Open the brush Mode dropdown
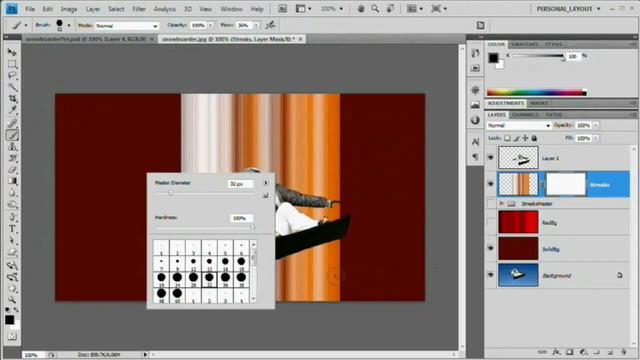 point(127,26)
